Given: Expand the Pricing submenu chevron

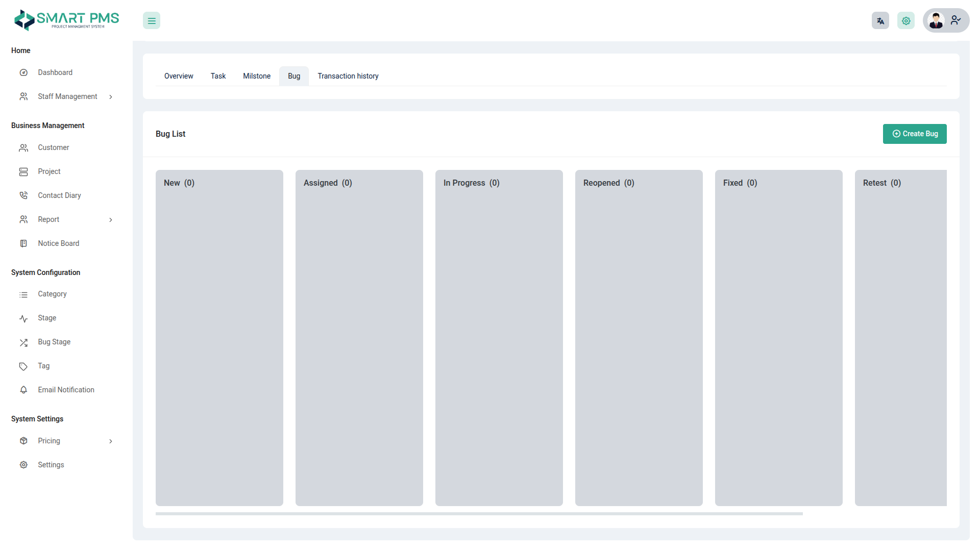Looking at the screenshot, I should [x=111, y=441].
